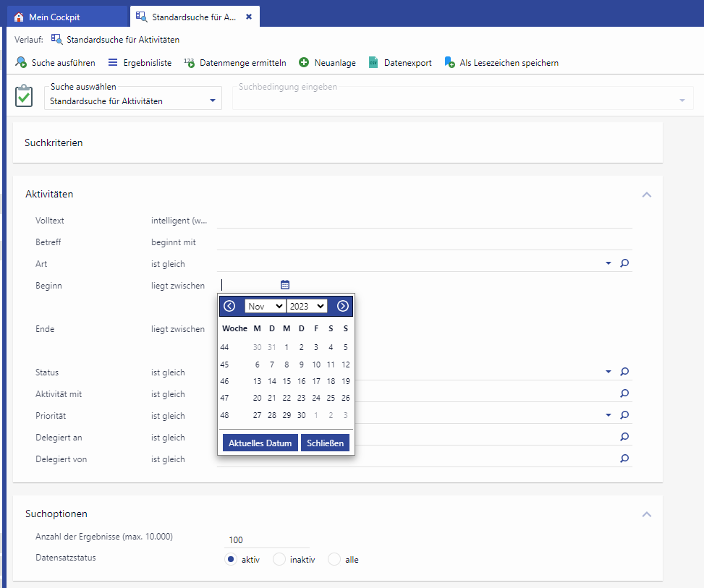
Task: Choose alle for Datensatzstatus
Action: tap(334, 559)
